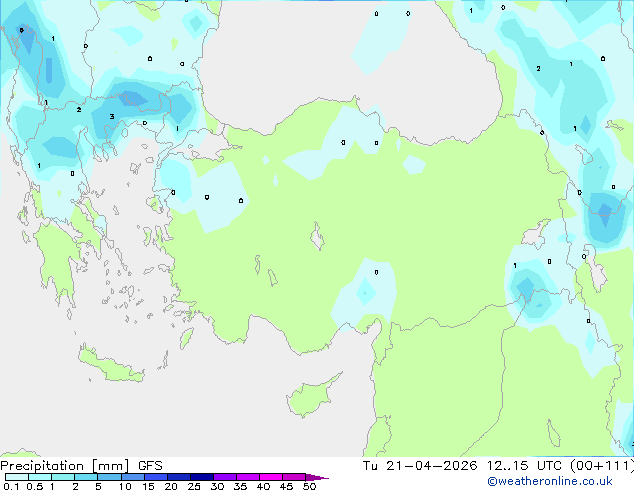Viewport: 634px width, 490px height.
Task: Click the precipitation value 3 on the map
Action: pyautogui.click(x=112, y=116)
